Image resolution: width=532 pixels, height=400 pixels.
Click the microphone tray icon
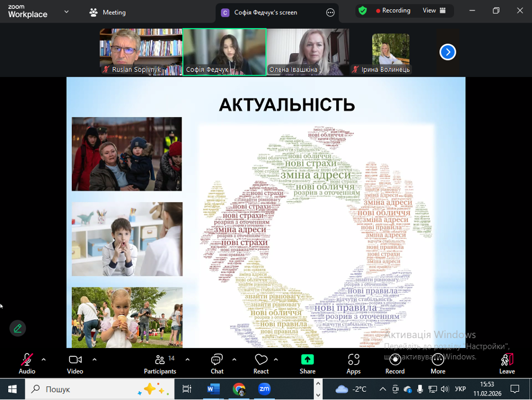click(420, 389)
